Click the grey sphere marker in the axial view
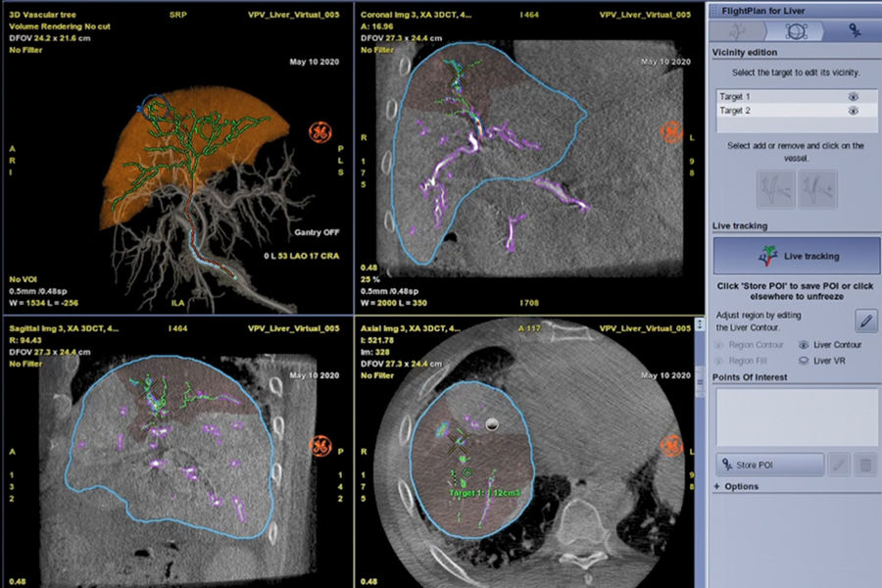882x588 pixels. point(492,424)
